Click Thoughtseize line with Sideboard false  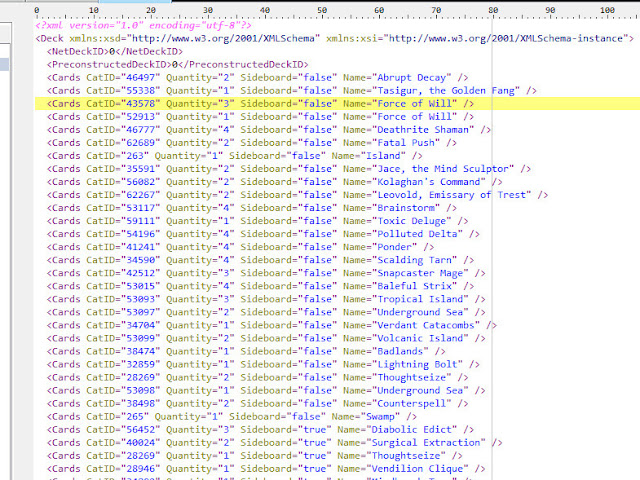[x=257, y=378]
